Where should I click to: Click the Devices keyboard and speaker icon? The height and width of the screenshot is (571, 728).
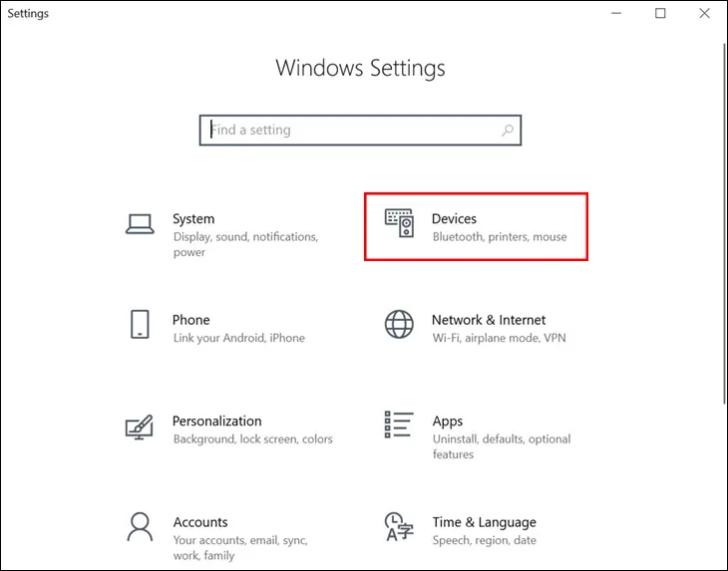tap(399, 223)
